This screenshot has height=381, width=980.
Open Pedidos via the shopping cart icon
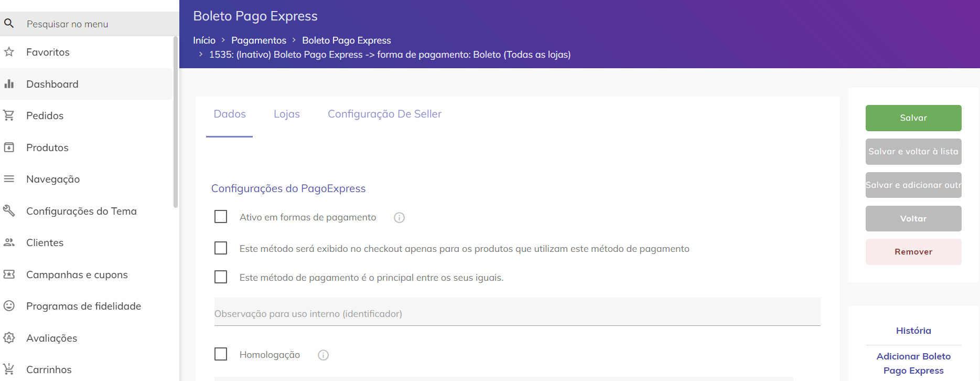9,115
